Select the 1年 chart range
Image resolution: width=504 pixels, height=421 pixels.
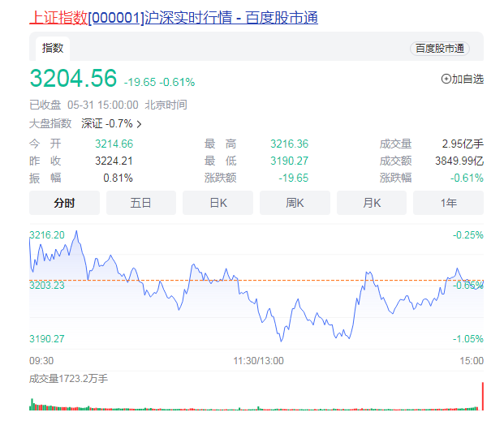tap(448, 203)
